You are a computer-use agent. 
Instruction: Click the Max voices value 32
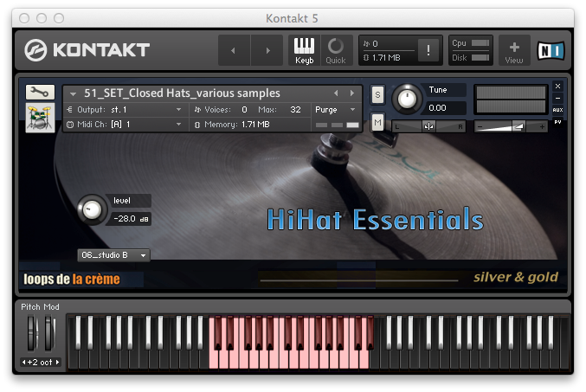point(295,110)
